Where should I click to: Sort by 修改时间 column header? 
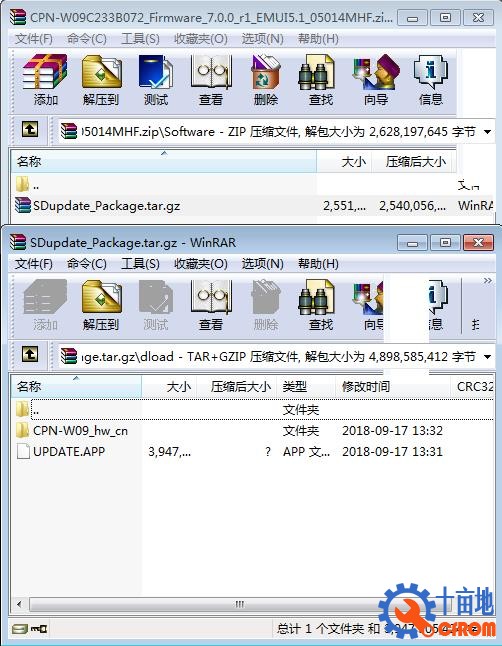coord(393,386)
